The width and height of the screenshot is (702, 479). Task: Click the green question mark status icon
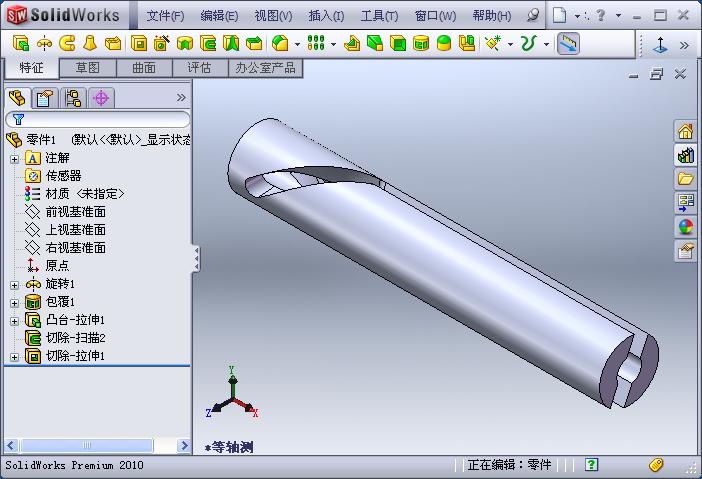[x=591, y=465]
